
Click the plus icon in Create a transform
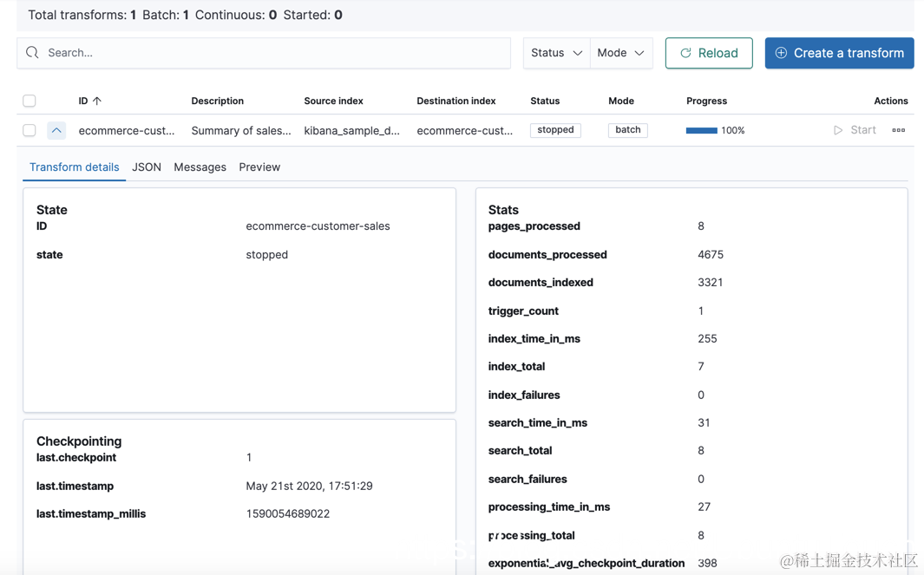[x=781, y=53]
